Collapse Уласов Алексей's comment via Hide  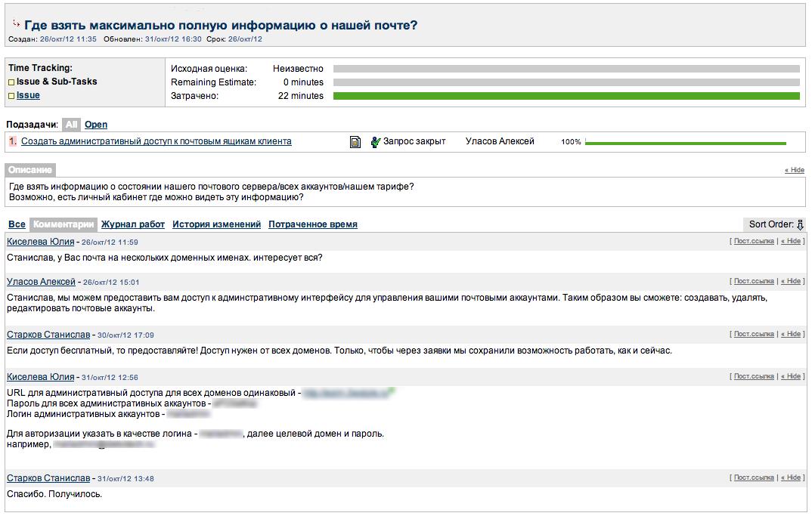[x=791, y=281]
